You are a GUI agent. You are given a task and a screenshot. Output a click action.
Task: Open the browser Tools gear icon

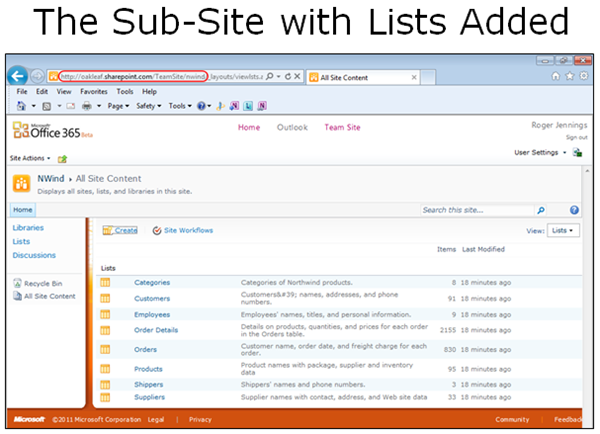pyautogui.click(x=584, y=76)
